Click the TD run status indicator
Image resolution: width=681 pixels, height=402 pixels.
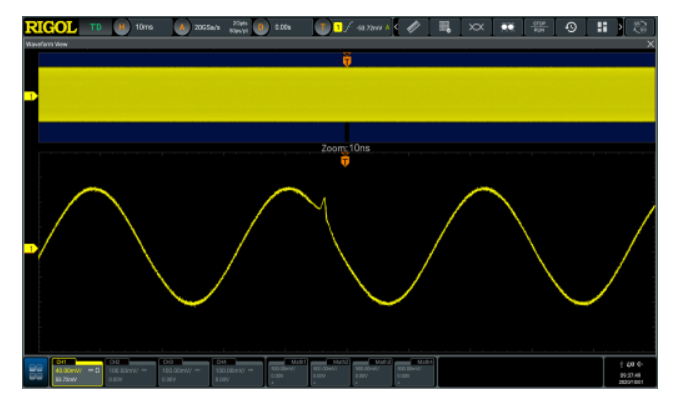[96, 27]
